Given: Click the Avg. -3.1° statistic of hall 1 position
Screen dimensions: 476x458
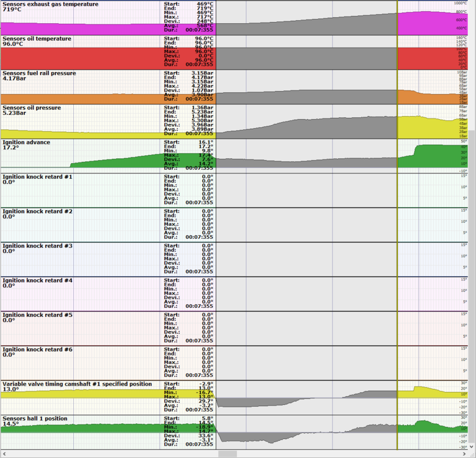Looking at the screenshot, I should pyautogui.click(x=189, y=440).
